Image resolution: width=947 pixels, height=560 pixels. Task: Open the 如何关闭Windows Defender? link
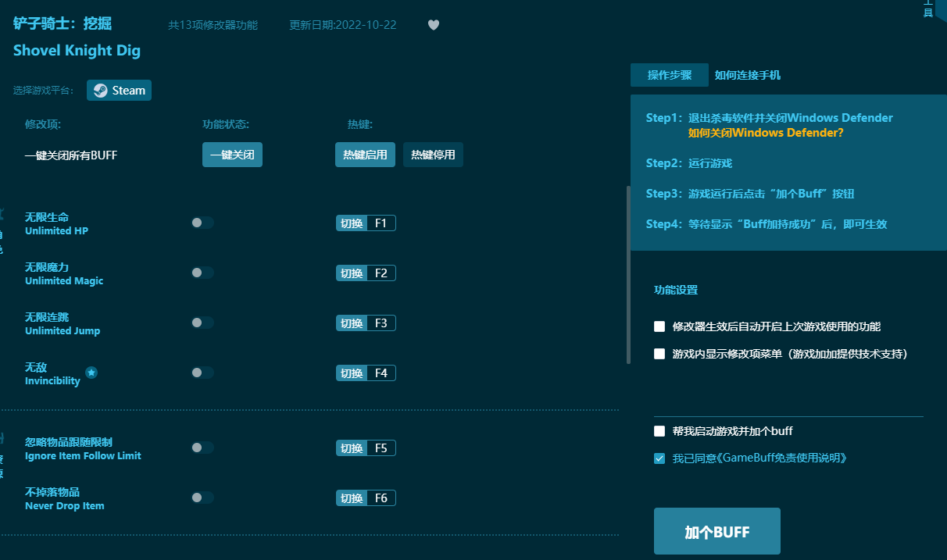point(766,133)
